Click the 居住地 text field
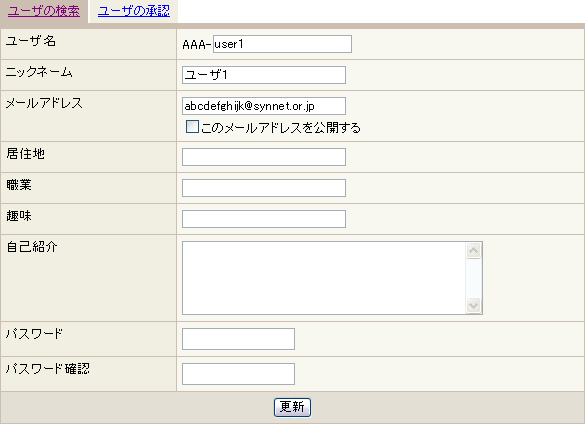The height and width of the screenshot is (424, 585). (264, 157)
